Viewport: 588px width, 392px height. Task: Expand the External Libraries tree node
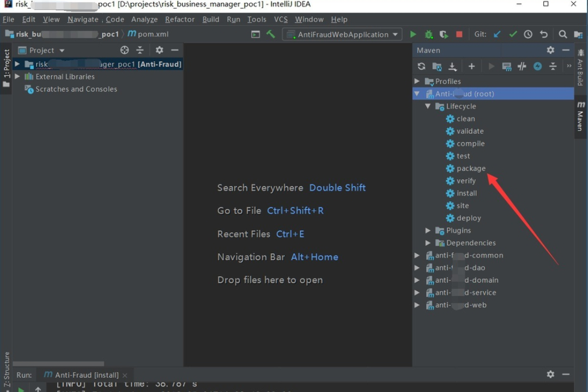pos(17,77)
